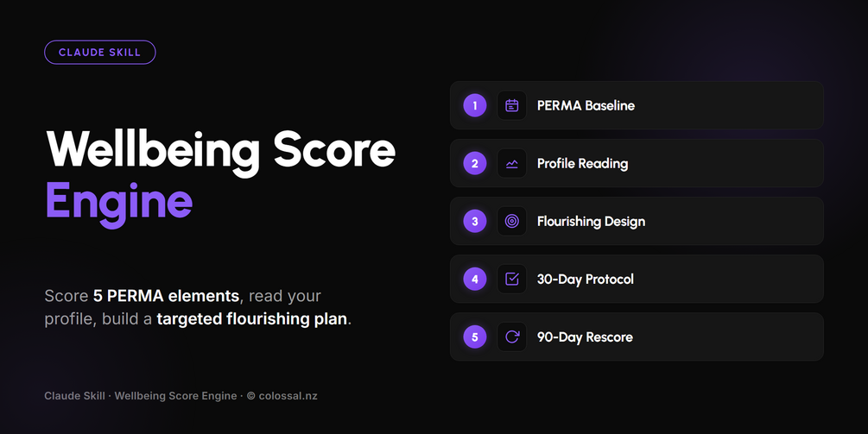
Task: Click the bold targeted flourishing plan text
Action: click(252, 319)
